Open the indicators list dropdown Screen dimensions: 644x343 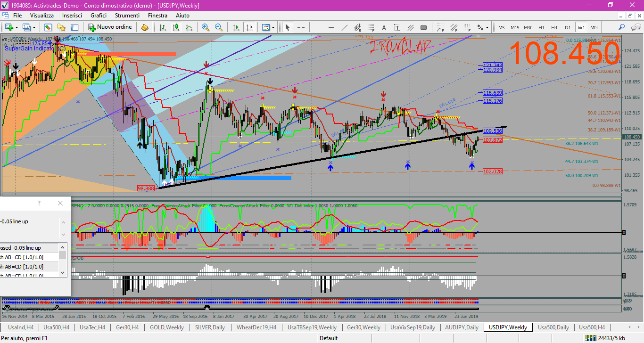coord(268,27)
